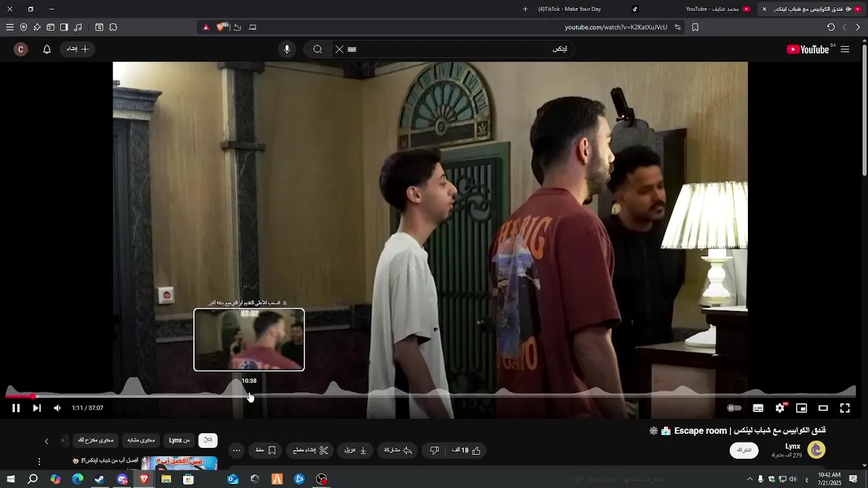
Task: Open the browser main menu
Action: (x=9, y=27)
